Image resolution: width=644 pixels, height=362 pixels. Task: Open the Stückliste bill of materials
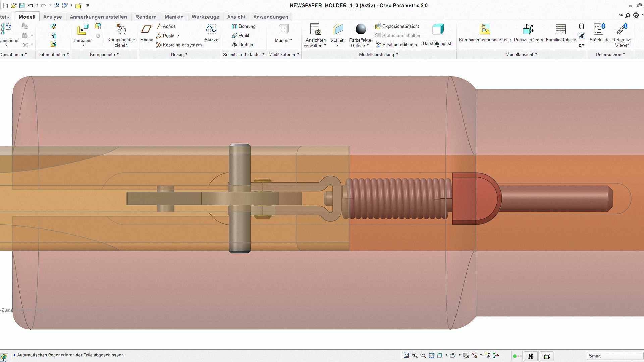(x=599, y=33)
